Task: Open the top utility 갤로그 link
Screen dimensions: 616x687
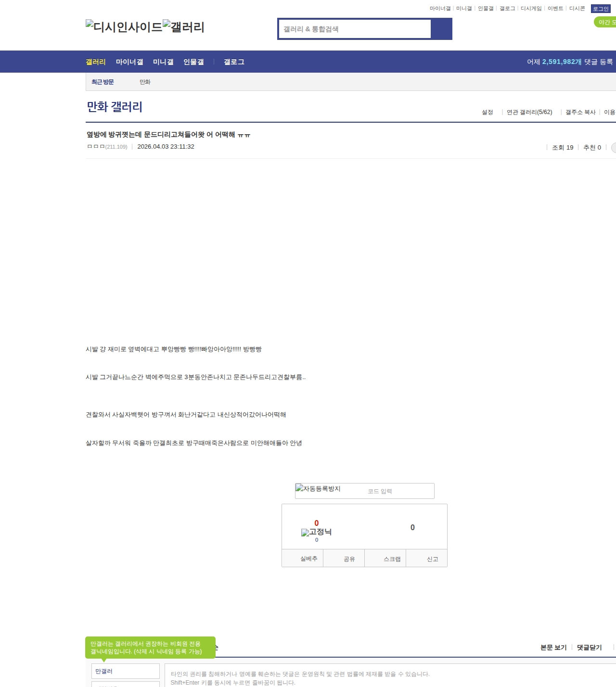Action: (x=507, y=9)
